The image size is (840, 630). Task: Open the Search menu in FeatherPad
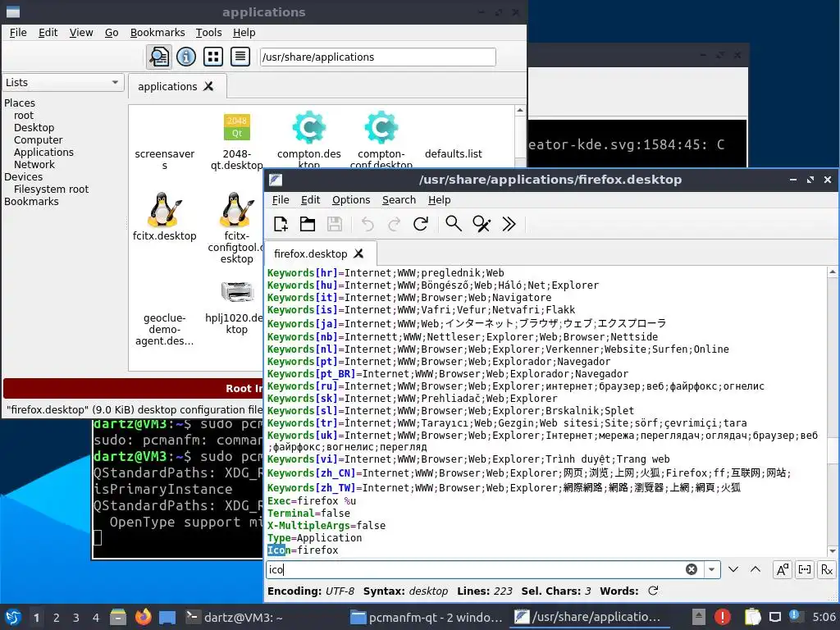click(399, 200)
